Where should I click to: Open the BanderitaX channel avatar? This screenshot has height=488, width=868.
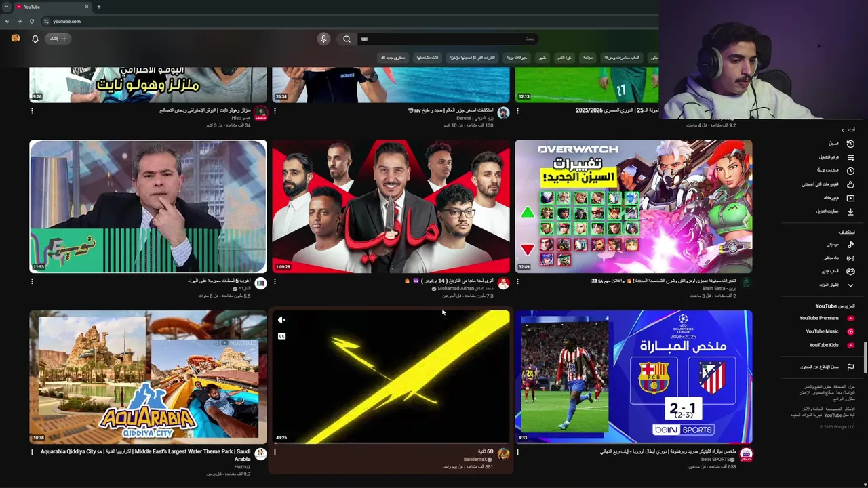(x=503, y=454)
